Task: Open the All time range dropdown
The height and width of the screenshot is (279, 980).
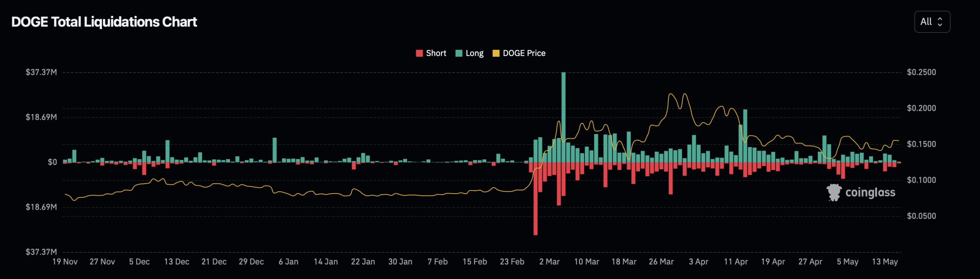Action: (932, 22)
